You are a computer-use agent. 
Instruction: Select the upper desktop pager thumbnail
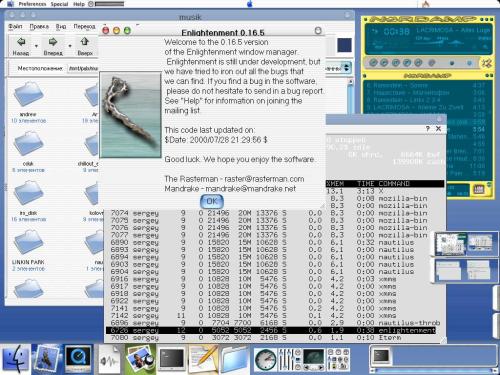tap(466, 244)
